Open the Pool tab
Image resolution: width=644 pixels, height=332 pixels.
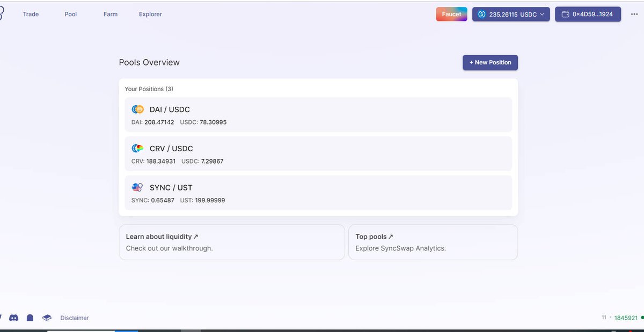[x=71, y=14]
